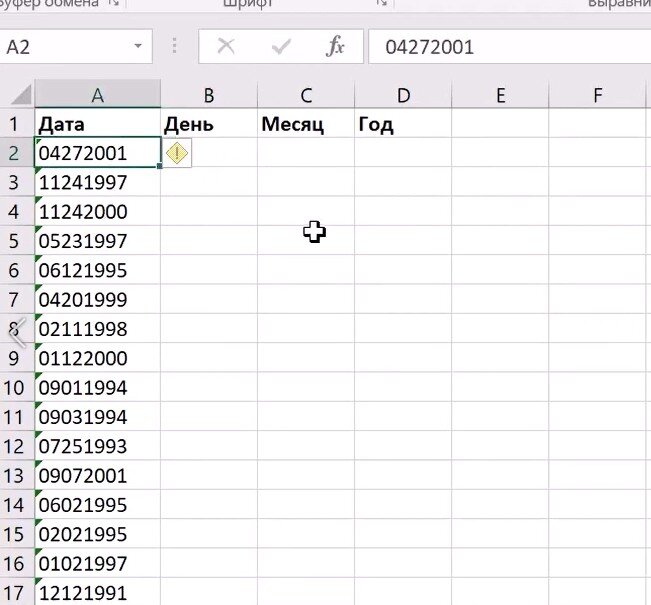Select cell containing 02111998
The height and width of the screenshot is (605, 651).
pyautogui.click(x=98, y=328)
